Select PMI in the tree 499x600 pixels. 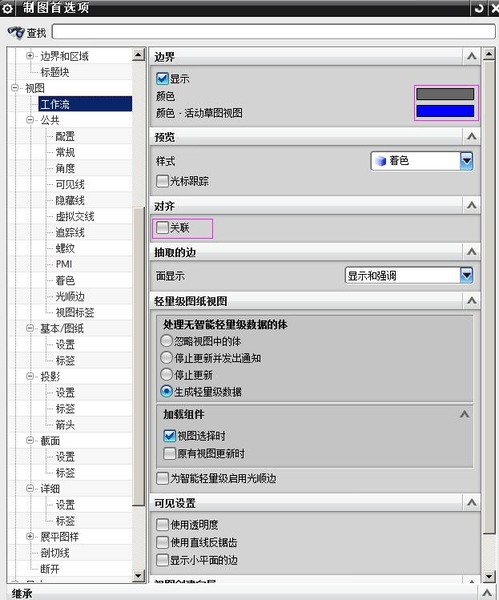tap(64, 264)
